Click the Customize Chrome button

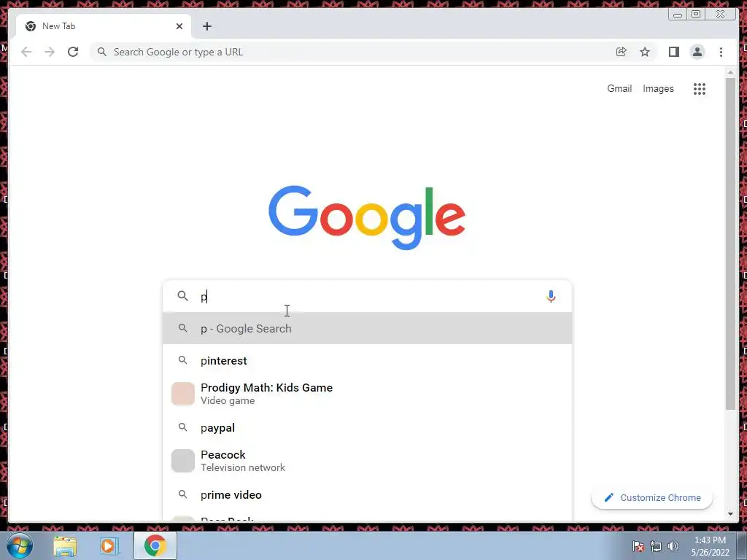pos(651,497)
